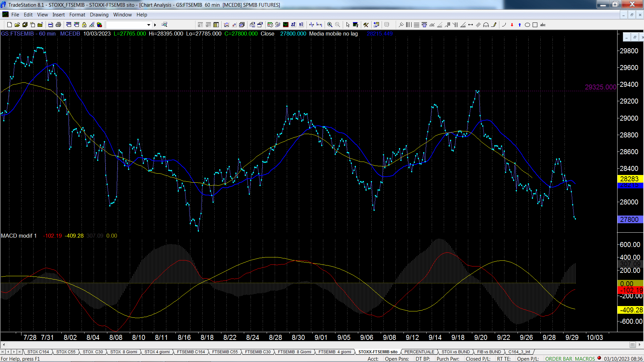Switch to STOX C55 workspace tab
This screenshot has width=644, height=362.
[66, 352]
